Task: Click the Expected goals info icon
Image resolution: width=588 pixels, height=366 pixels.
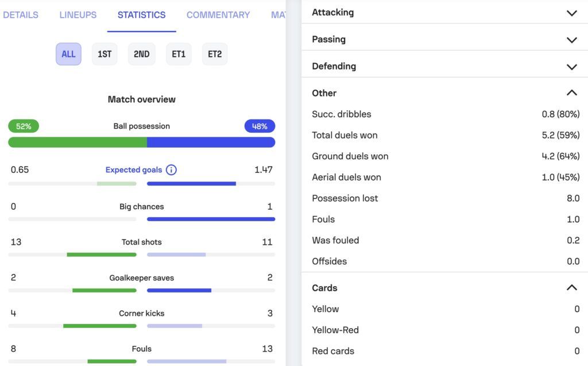Action: [171, 170]
